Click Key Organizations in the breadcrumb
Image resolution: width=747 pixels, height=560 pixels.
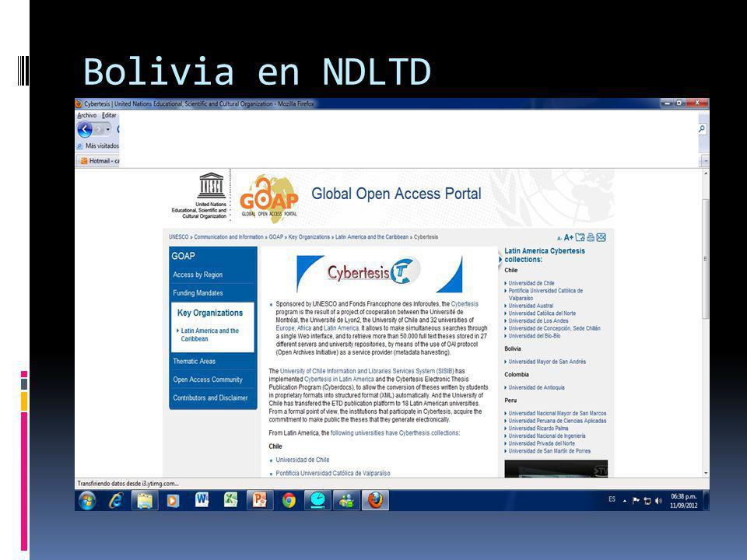(309, 236)
